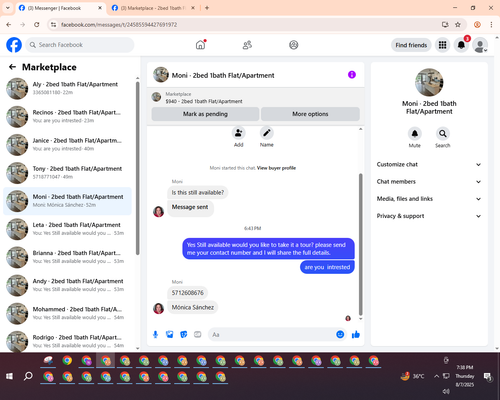Switch to the Marketplace 2bed 1bath tab
500x400 pixels.
(x=153, y=8)
